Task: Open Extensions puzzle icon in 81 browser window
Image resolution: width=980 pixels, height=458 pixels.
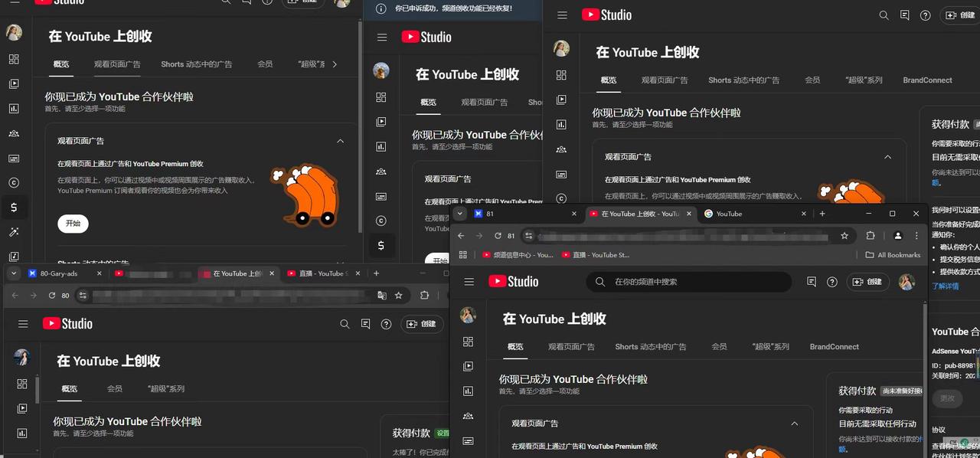Action: 871,236
